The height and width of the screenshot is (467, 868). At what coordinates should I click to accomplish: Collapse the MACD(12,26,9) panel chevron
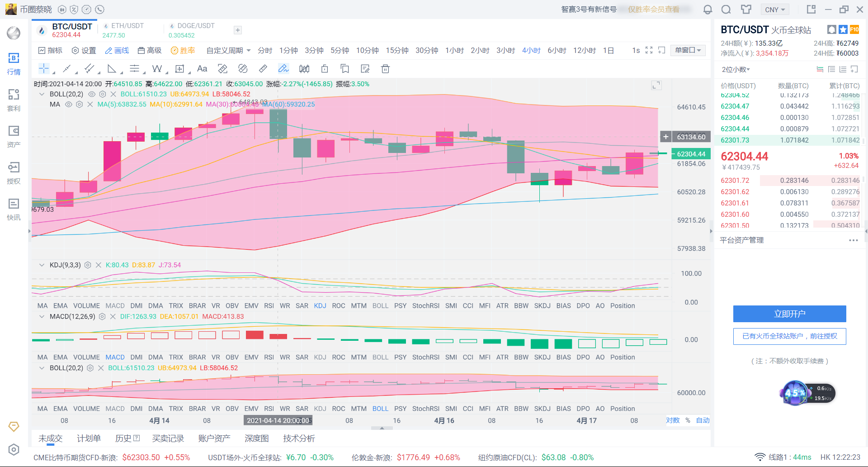coord(42,317)
